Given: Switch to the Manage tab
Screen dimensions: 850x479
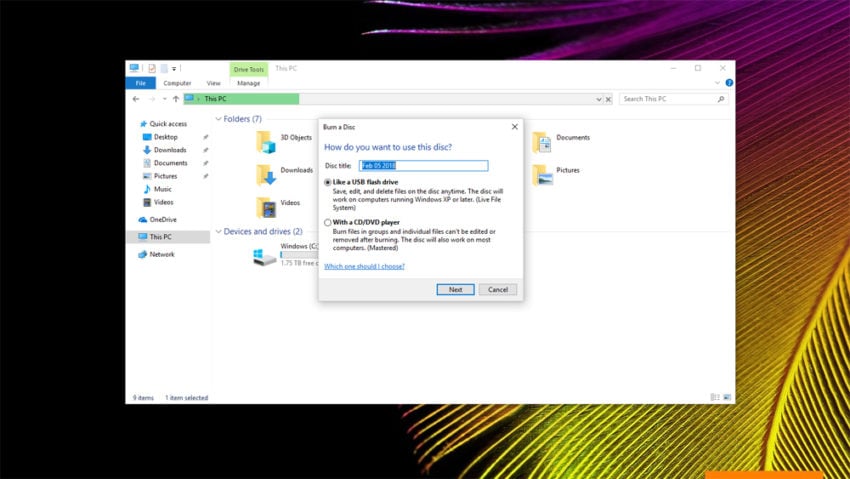Looking at the screenshot, I should [249, 83].
